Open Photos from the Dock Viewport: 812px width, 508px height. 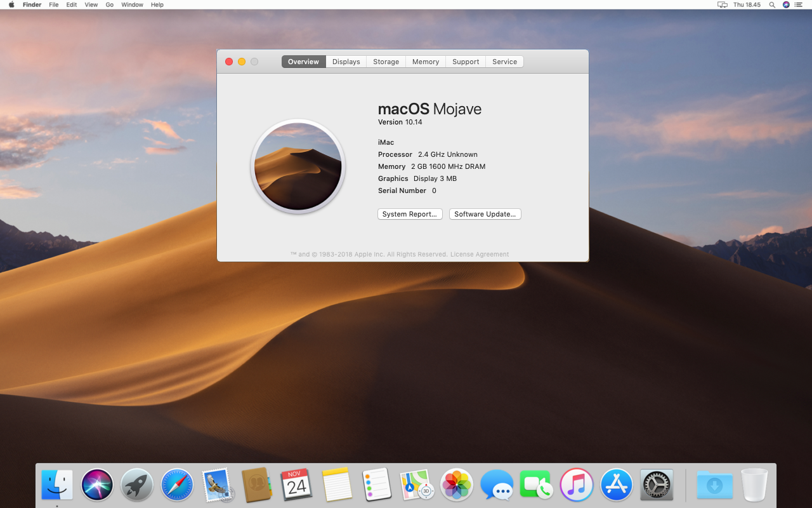(456, 485)
